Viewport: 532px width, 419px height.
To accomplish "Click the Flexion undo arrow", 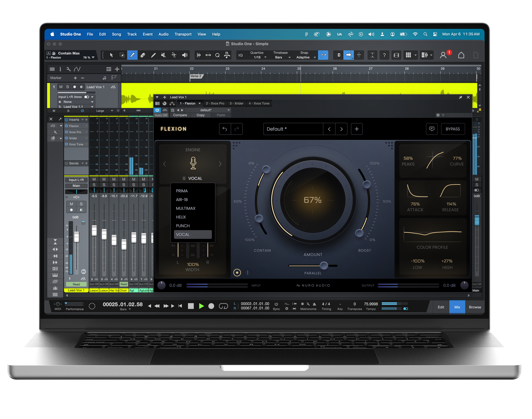I will click(x=224, y=129).
